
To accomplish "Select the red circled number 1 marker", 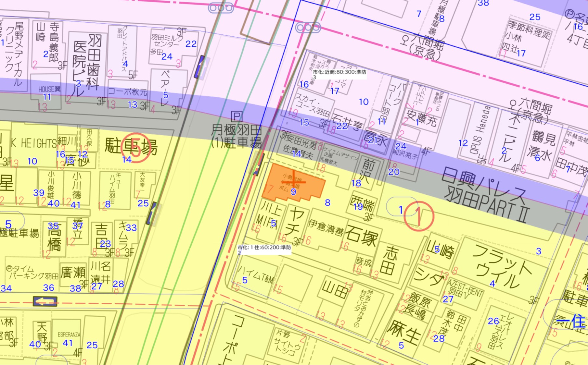I will click(x=419, y=216).
